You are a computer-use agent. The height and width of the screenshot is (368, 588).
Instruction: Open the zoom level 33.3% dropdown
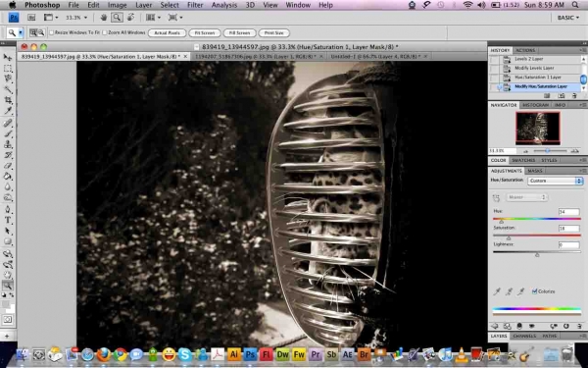click(86, 18)
